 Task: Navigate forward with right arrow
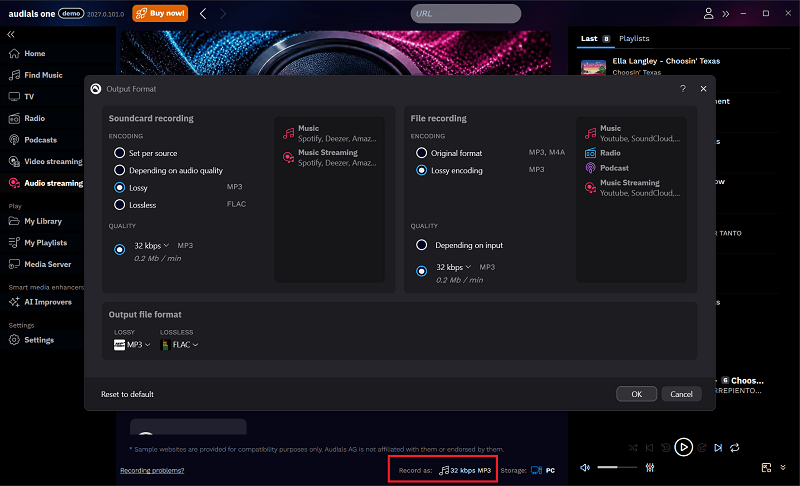tap(222, 14)
